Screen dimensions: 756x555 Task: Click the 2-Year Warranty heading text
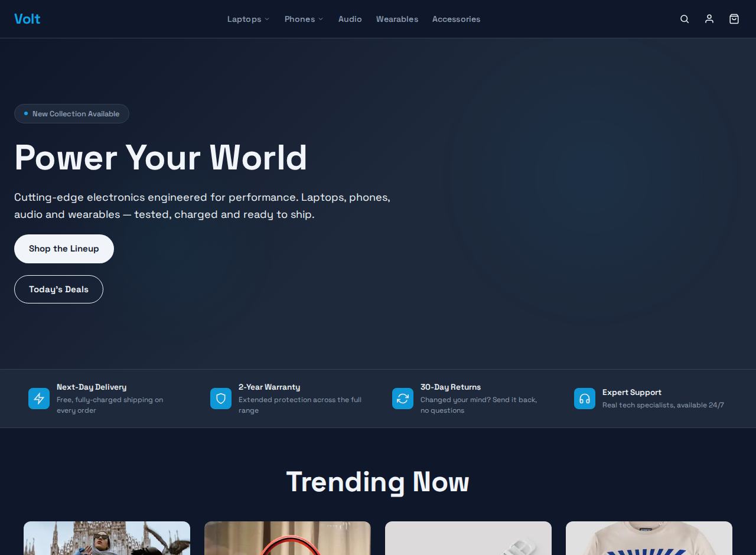(269, 387)
